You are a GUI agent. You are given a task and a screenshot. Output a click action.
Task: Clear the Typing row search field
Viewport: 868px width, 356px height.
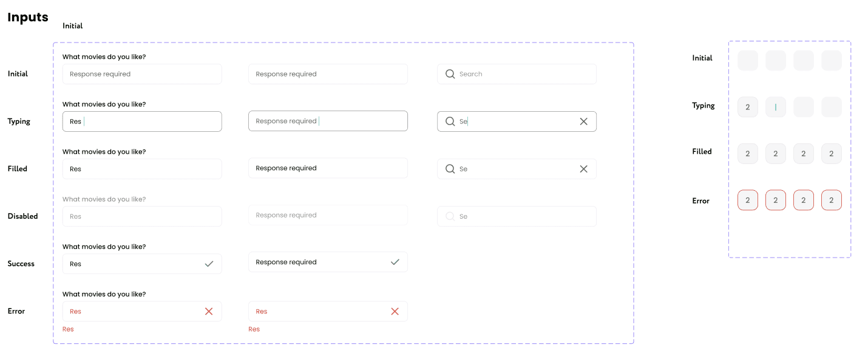click(583, 122)
